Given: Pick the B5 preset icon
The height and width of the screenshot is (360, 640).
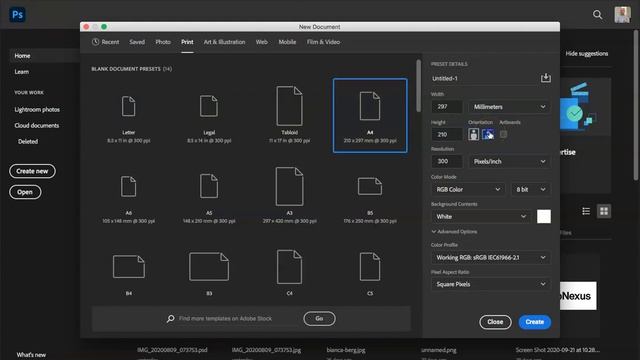Looking at the screenshot, I should tap(370, 186).
